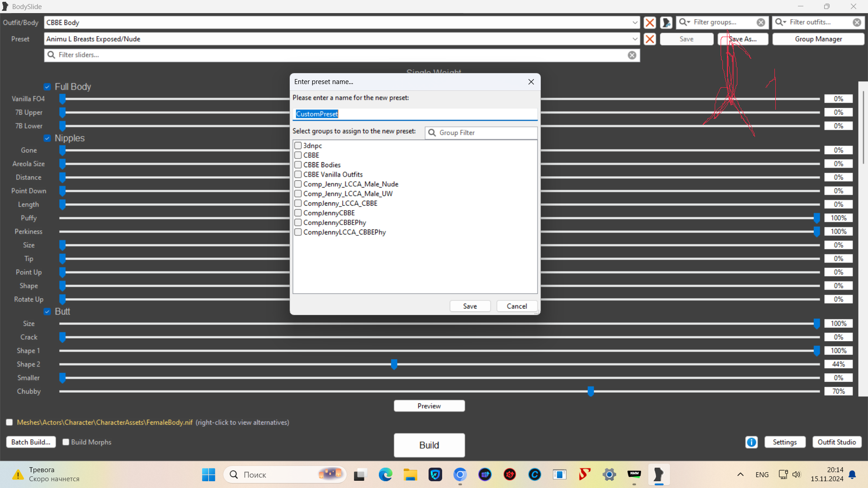The height and width of the screenshot is (488, 868).
Task: Expand the Outfit/Body dropdown arrow
Action: point(635,23)
